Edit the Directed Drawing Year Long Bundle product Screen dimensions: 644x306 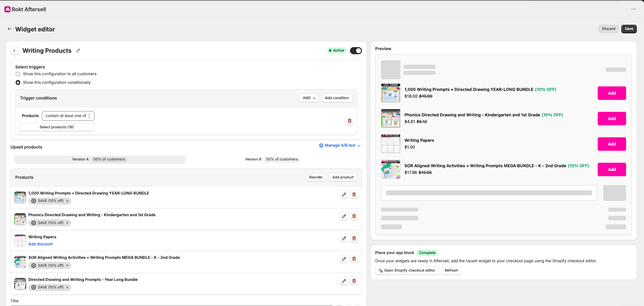click(x=344, y=281)
